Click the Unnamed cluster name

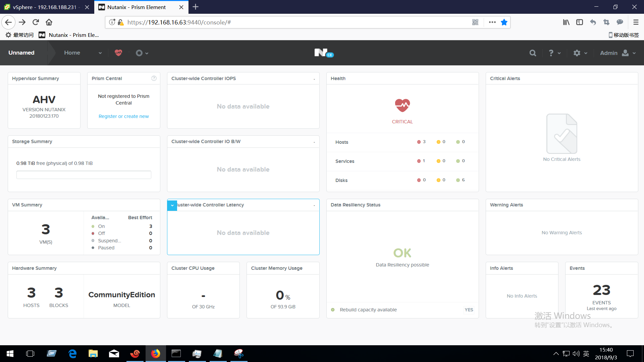21,53
